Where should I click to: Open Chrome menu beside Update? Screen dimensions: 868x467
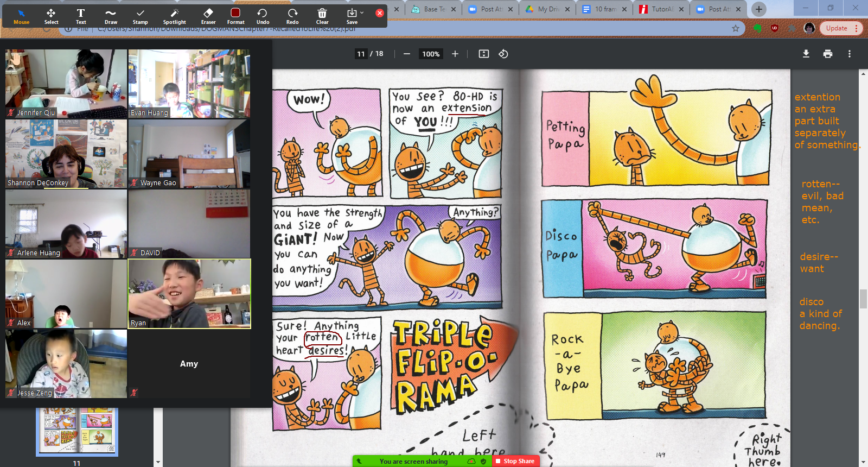click(857, 28)
